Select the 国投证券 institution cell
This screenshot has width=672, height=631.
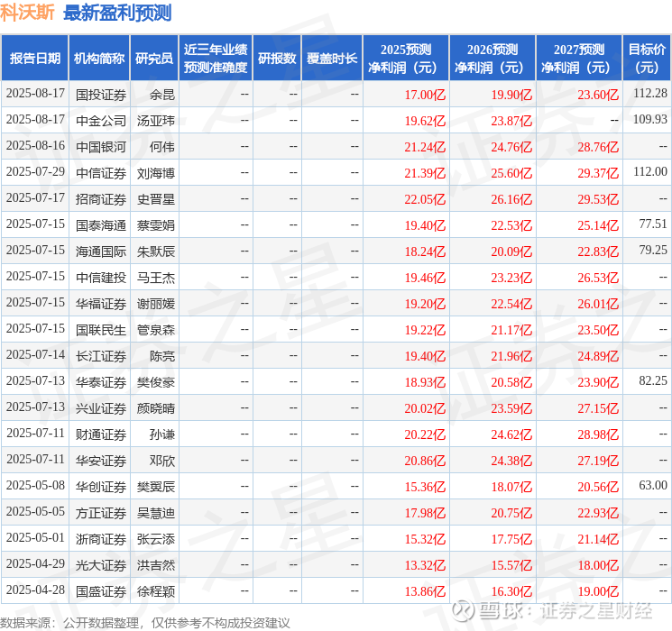(101, 95)
